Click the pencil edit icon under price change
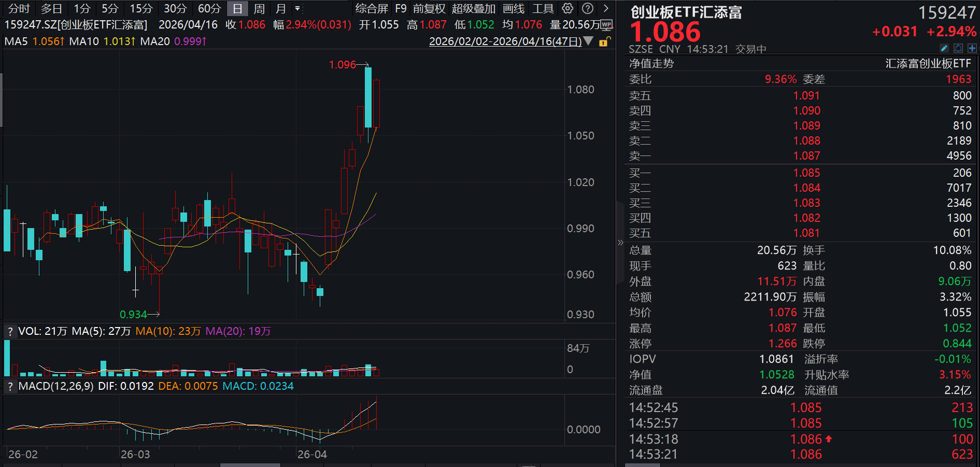This screenshot has height=467, width=980. pyautogui.click(x=944, y=48)
